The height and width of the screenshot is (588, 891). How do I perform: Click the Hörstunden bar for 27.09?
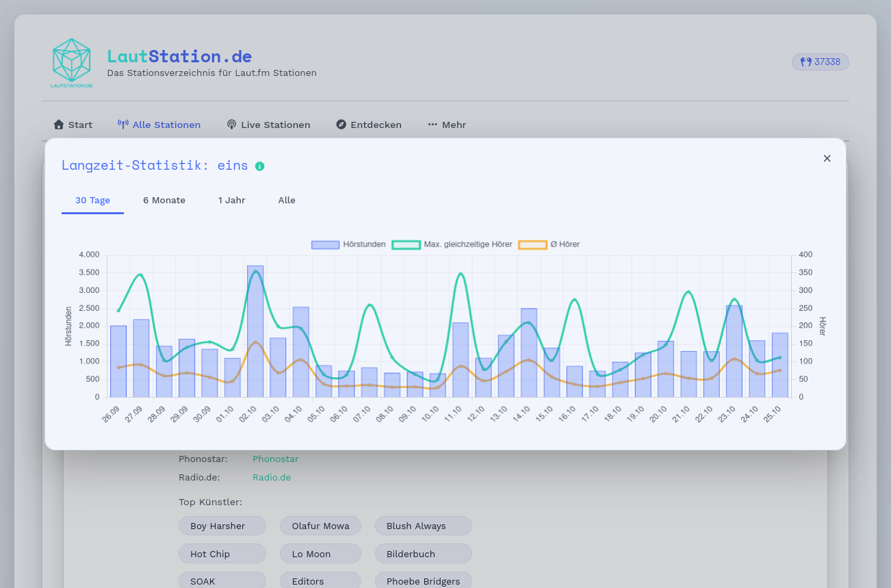pos(141,358)
